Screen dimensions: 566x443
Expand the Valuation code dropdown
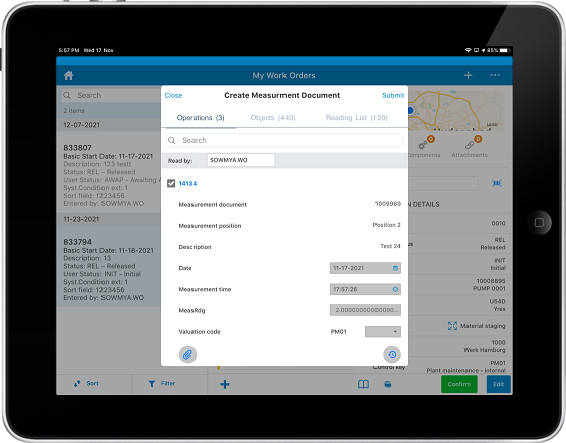tap(383, 331)
